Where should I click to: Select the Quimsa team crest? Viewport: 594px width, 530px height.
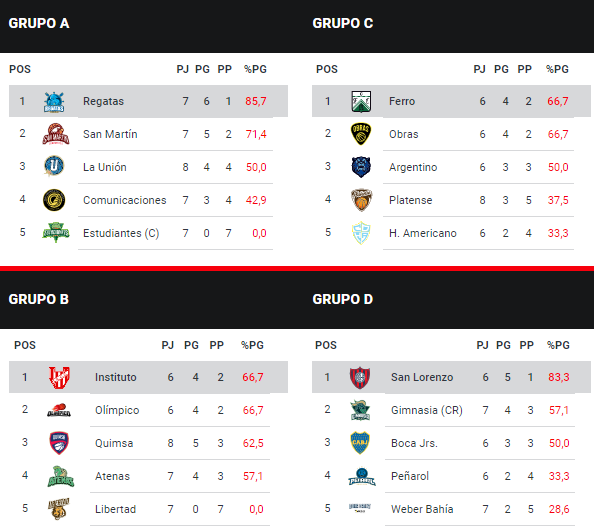tap(59, 443)
